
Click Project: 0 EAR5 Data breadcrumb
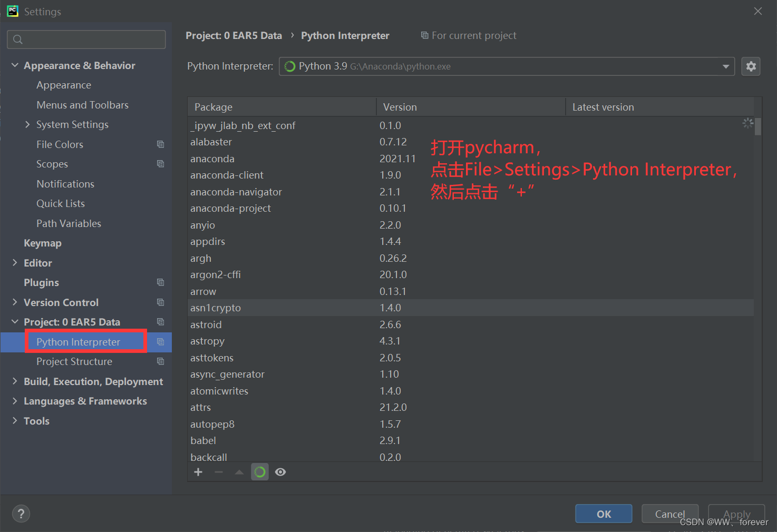coord(234,35)
